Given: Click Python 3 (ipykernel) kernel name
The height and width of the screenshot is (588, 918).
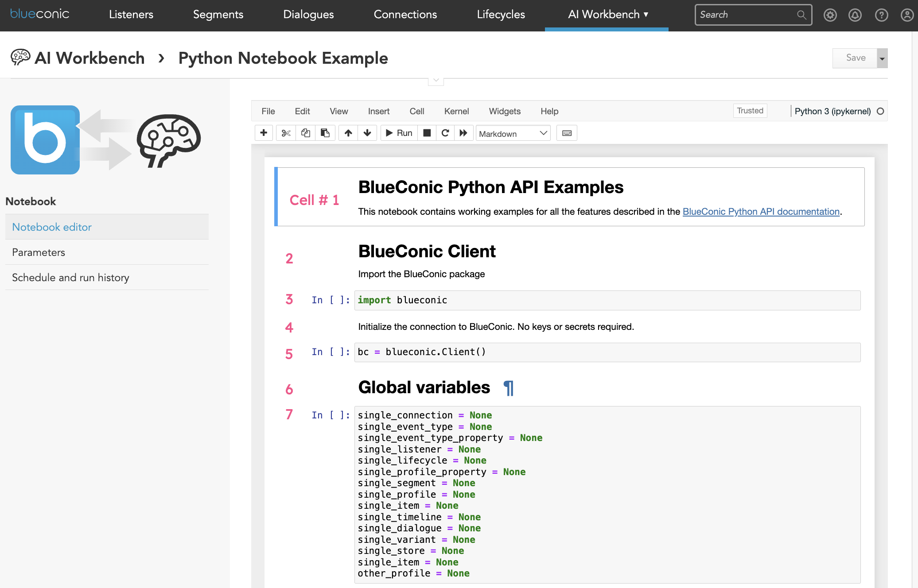Looking at the screenshot, I should pyautogui.click(x=832, y=111).
